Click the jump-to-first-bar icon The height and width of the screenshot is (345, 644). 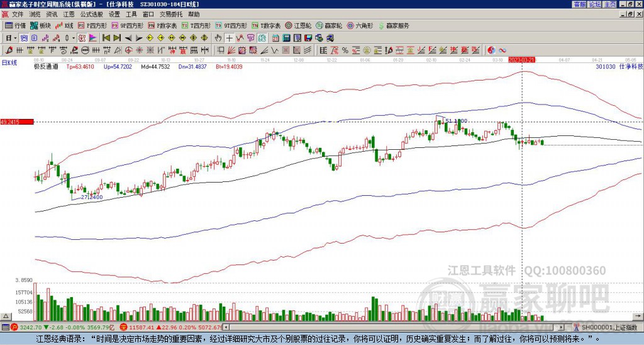point(106,38)
